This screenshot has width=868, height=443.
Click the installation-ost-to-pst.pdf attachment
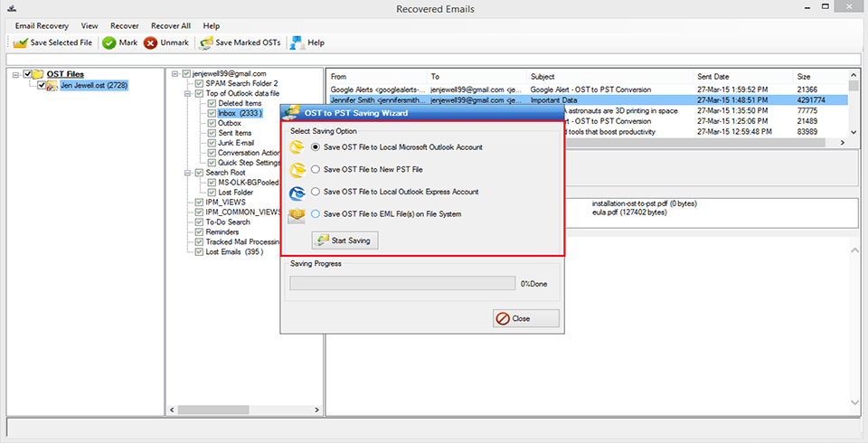tap(644, 203)
